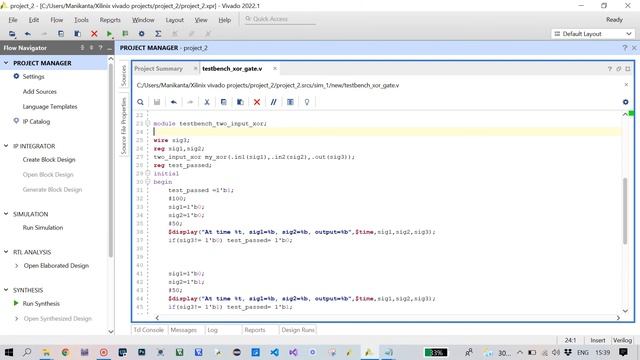Click the taskbar search magnifier

tap(27, 352)
